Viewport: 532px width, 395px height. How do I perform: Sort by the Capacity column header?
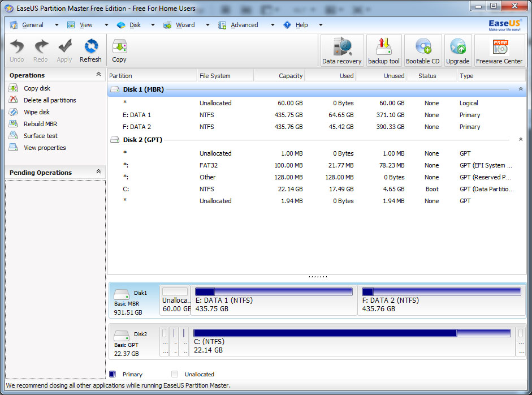pos(279,76)
